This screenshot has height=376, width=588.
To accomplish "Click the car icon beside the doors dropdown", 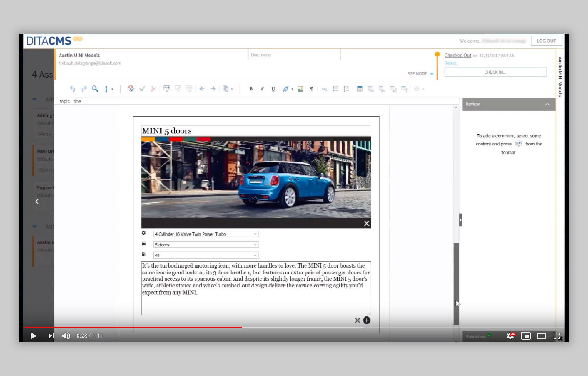I will click(x=144, y=244).
